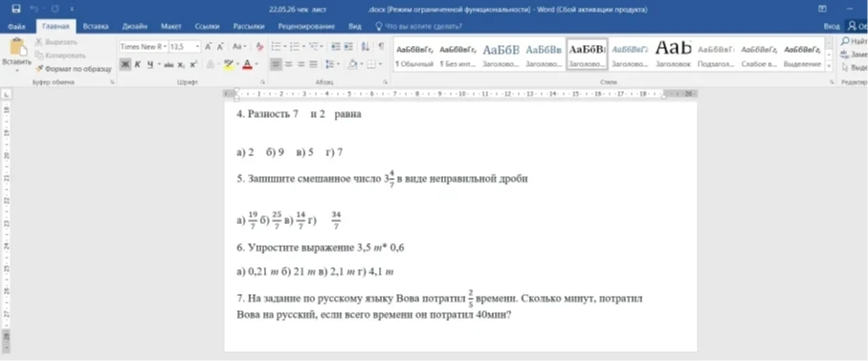This screenshot has width=868, height=361.
Task: Open the Paragraph (Абзац) dialog launcher
Action: [x=386, y=82]
